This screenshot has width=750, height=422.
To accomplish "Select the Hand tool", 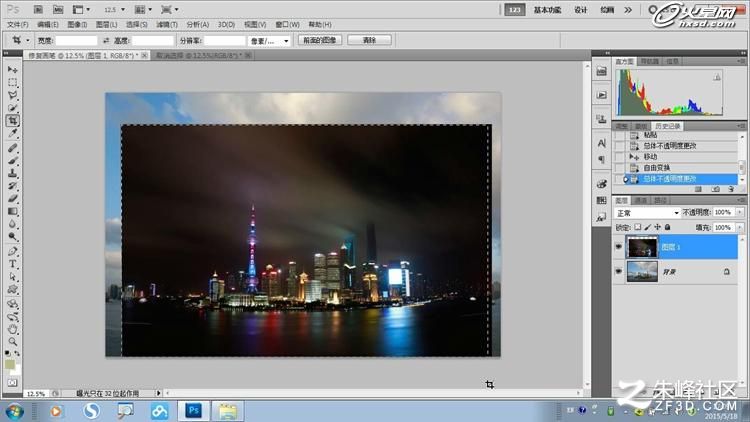I will point(12,329).
